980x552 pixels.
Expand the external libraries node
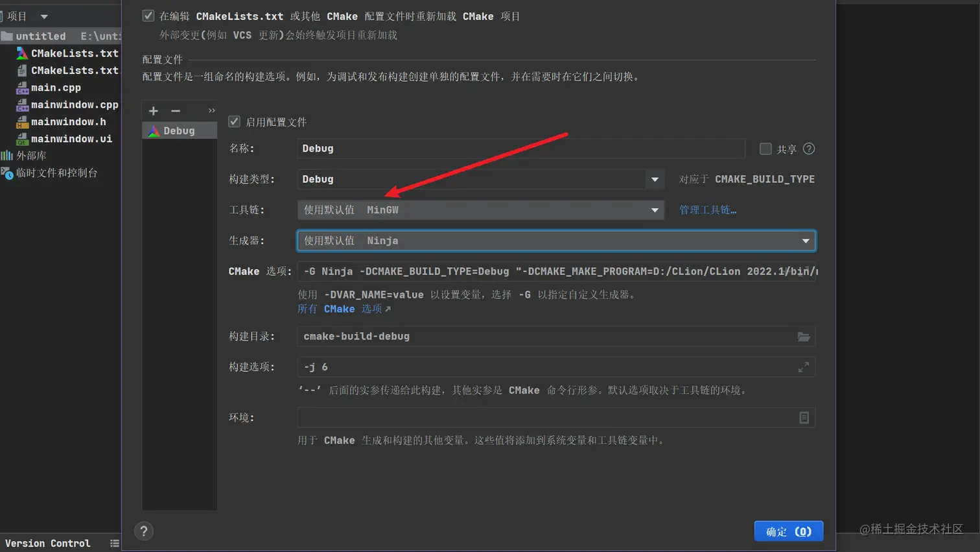pos(30,156)
